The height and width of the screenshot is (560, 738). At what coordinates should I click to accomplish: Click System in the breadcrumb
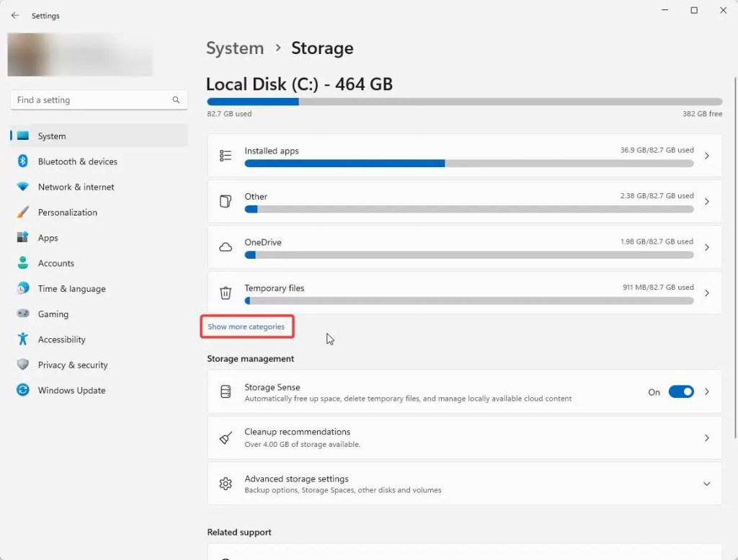point(235,48)
